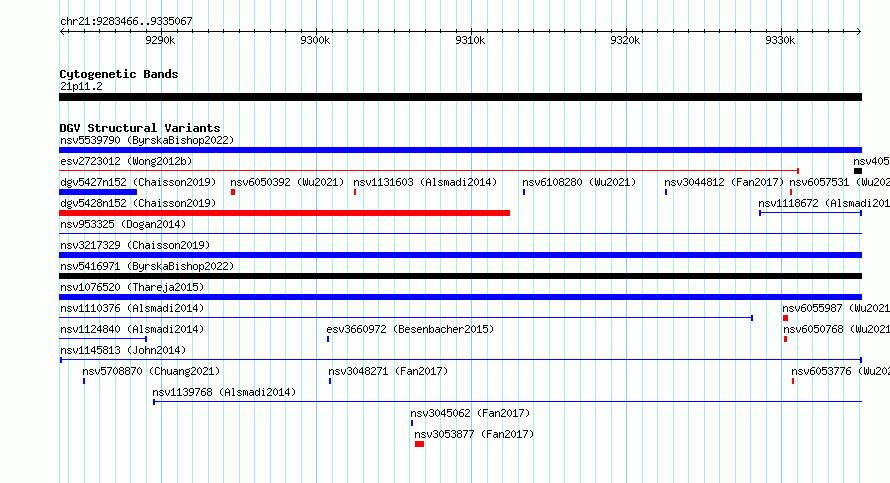Click chr21:9283466..9335067 region label

tap(126, 21)
